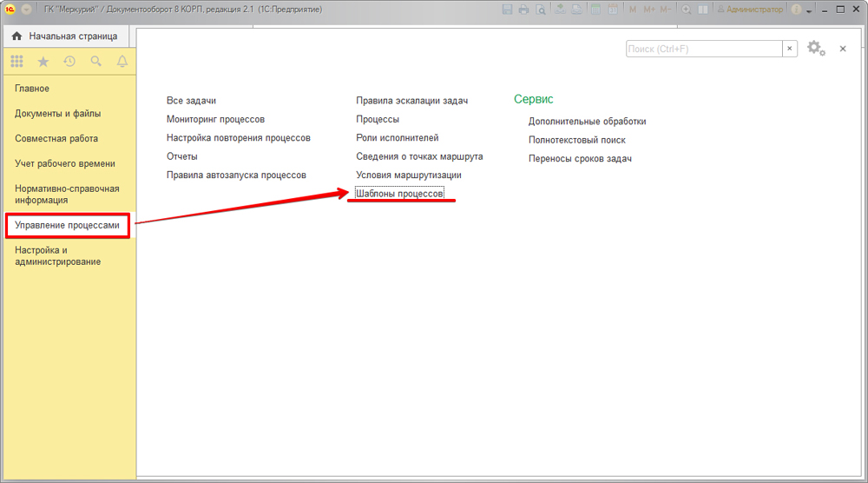Expand the main menu arrow beside 1C logo

[x=27, y=10]
